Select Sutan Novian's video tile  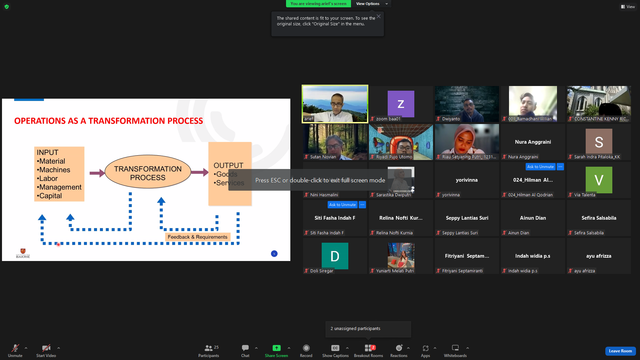click(x=335, y=142)
